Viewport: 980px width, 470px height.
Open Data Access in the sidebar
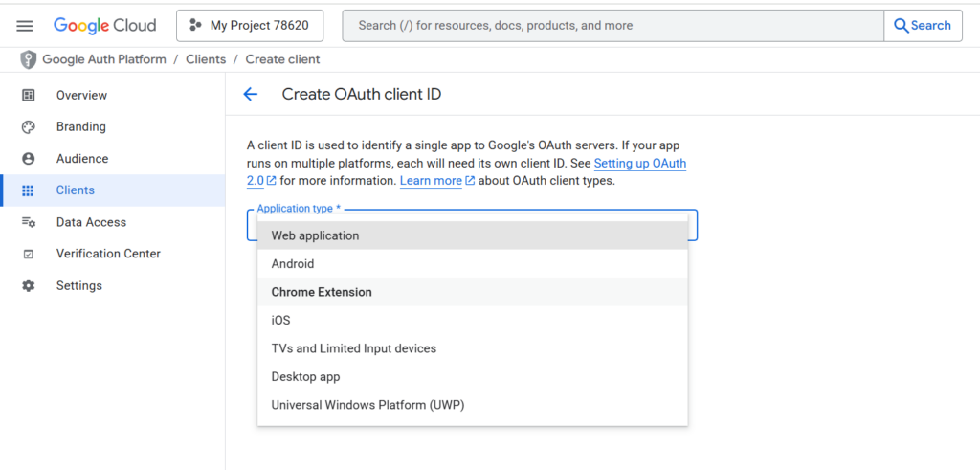[113, 222]
